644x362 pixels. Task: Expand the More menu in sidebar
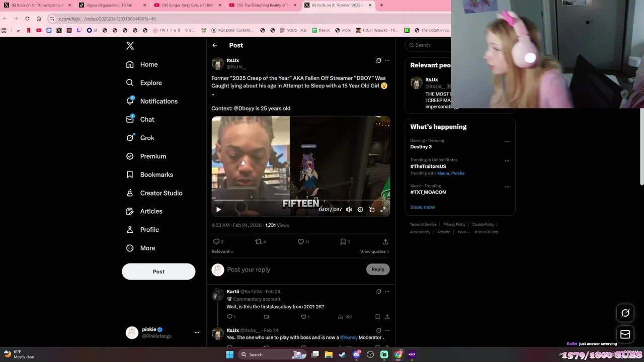click(x=141, y=248)
